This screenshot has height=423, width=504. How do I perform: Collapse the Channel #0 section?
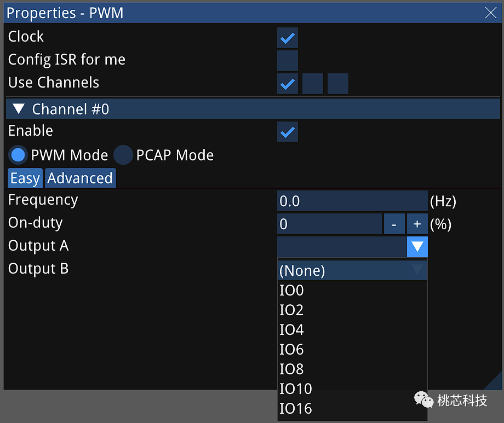(19, 109)
